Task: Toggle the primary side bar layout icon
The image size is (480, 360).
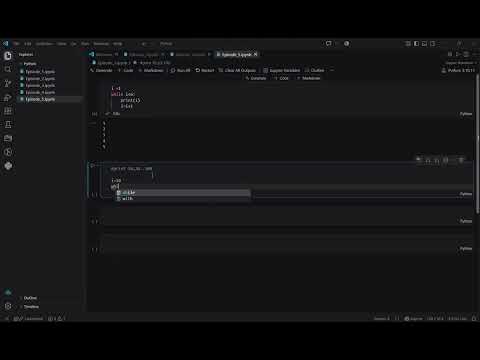Action: click(416, 44)
